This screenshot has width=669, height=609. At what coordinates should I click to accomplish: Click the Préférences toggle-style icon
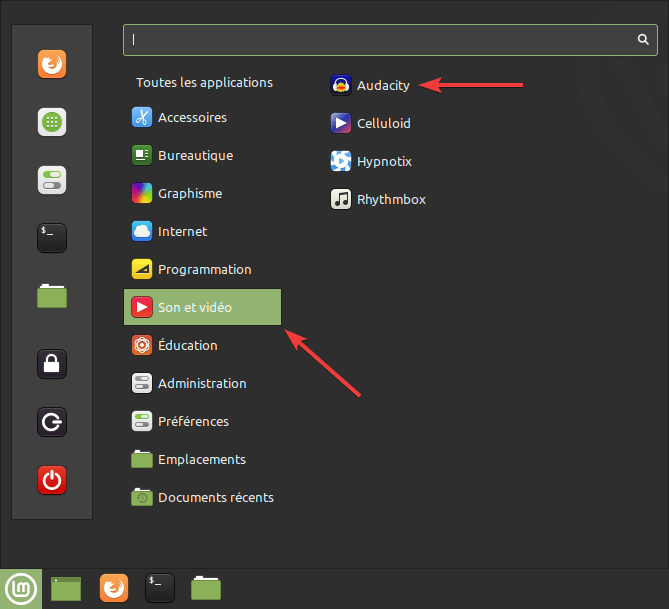[142, 421]
